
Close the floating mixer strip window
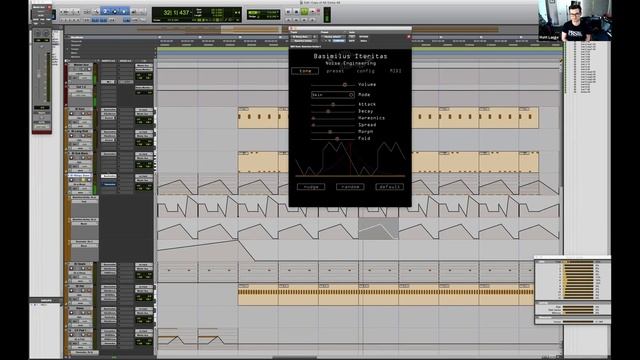49,7
